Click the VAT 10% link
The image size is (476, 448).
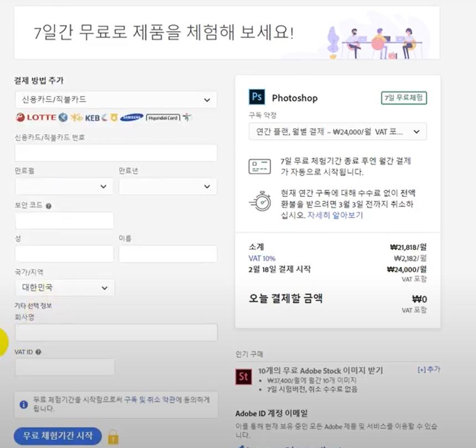[262, 258]
